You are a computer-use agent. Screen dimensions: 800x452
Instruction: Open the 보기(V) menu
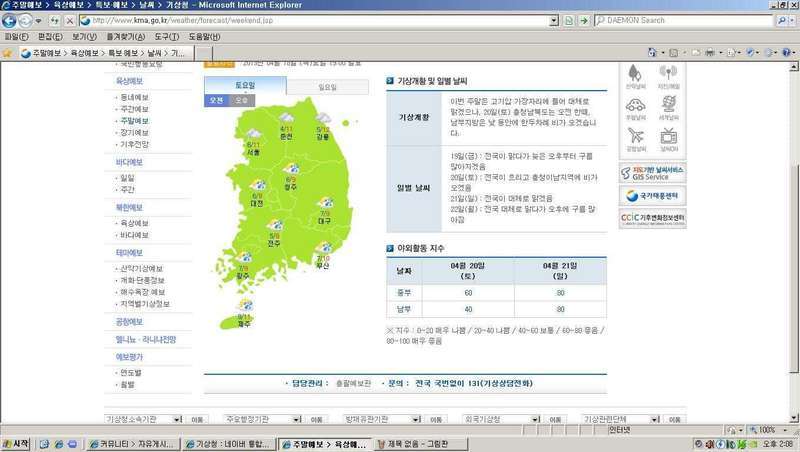(x=84, y=37)
